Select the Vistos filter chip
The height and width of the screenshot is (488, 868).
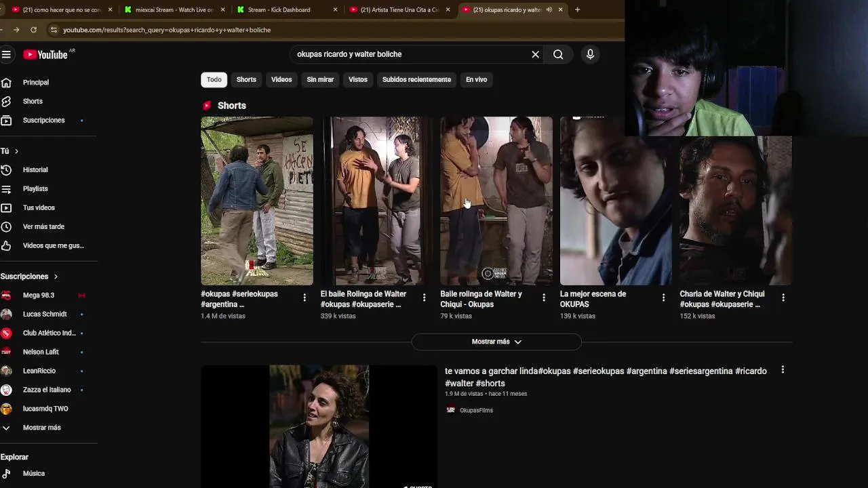358,79
